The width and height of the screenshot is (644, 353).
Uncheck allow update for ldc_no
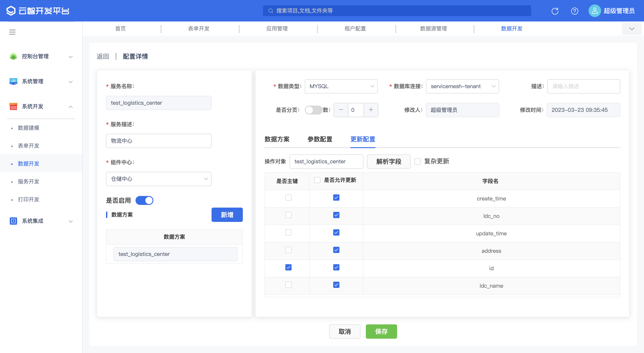pos(336,215)
